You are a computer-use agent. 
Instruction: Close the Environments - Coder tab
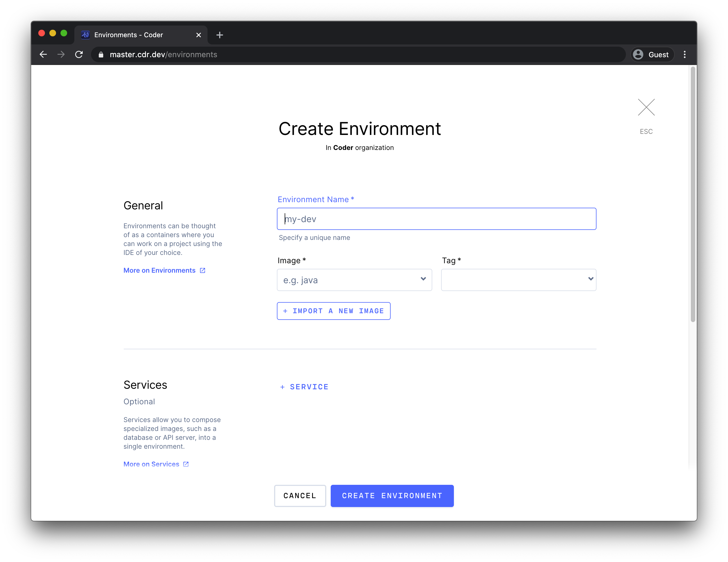coord(199,35)
